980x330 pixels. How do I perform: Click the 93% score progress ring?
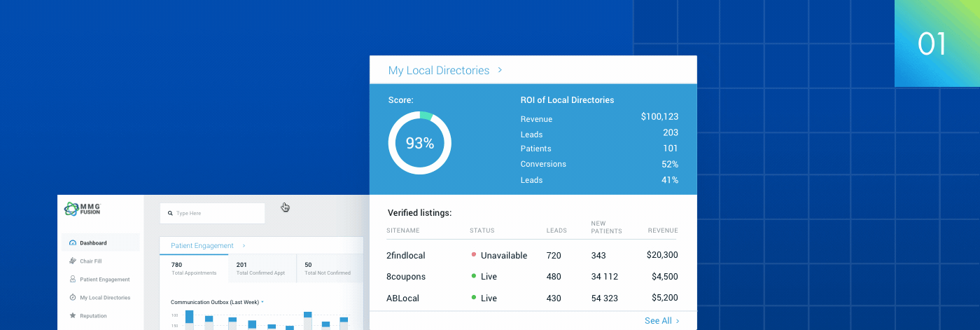(x=419, y=143)
